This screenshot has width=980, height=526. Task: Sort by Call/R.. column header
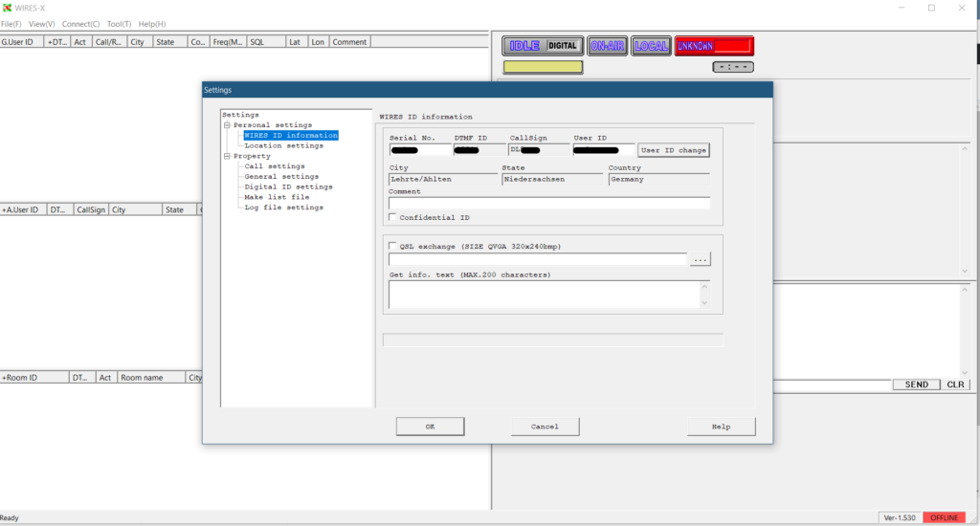click(109, 42)
